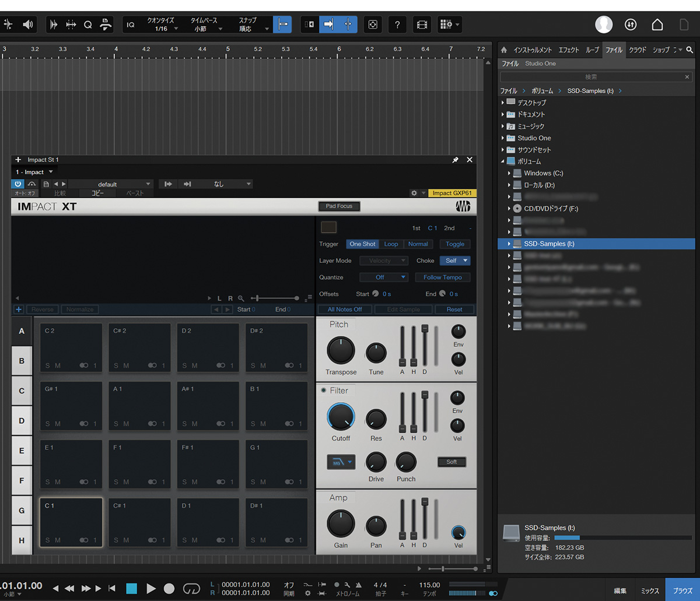Viewport: 700px width, 601px height.
Task: Switch to the ループ browser tab
Action: click(x=592, y=50)
